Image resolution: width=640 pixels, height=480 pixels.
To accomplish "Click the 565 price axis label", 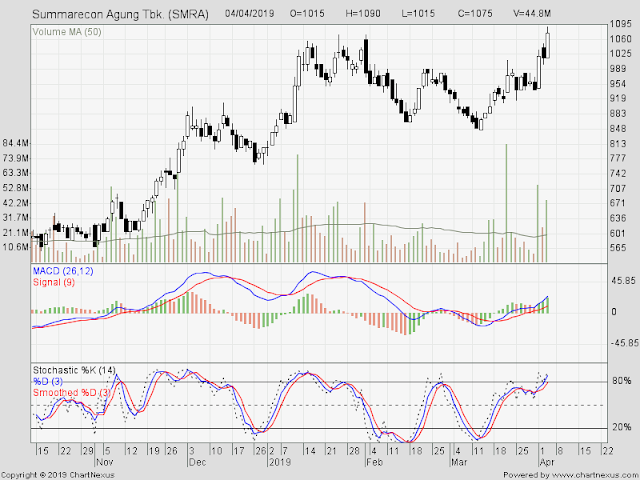I will (618, 248).
